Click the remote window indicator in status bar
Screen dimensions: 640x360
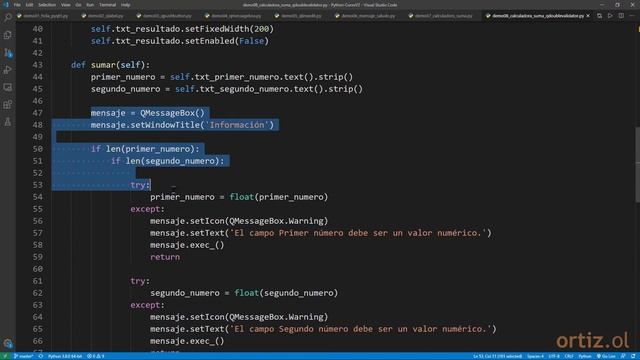5,356
